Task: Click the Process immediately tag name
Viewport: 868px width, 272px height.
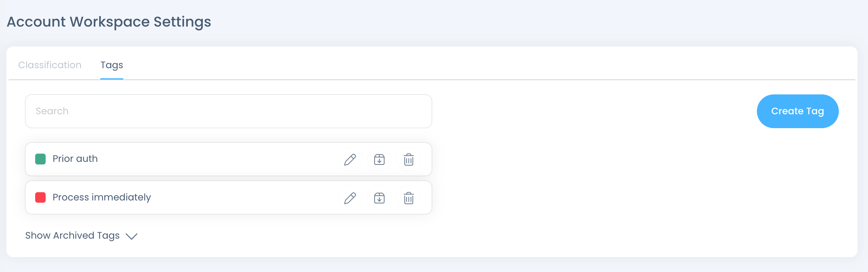Action: click(x=102, y=197)
